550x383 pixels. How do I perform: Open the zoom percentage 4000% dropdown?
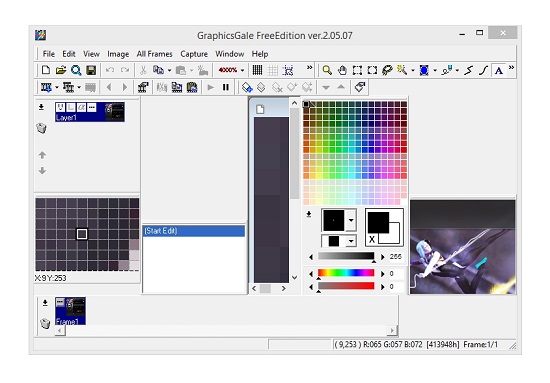(242, 70)
